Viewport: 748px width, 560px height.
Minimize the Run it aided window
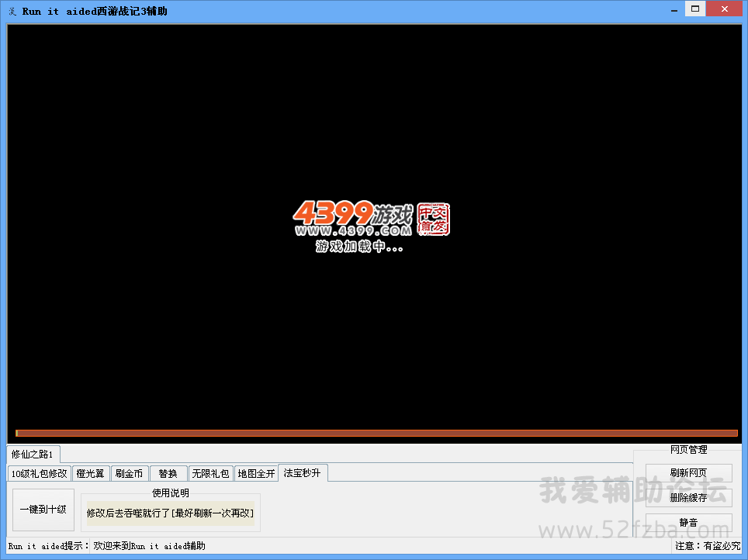click(674, 9)
